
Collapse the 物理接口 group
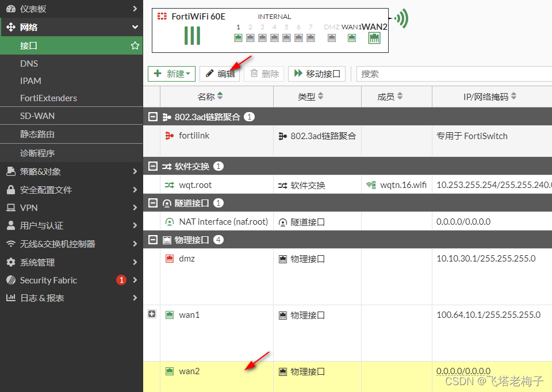point(153,240)
